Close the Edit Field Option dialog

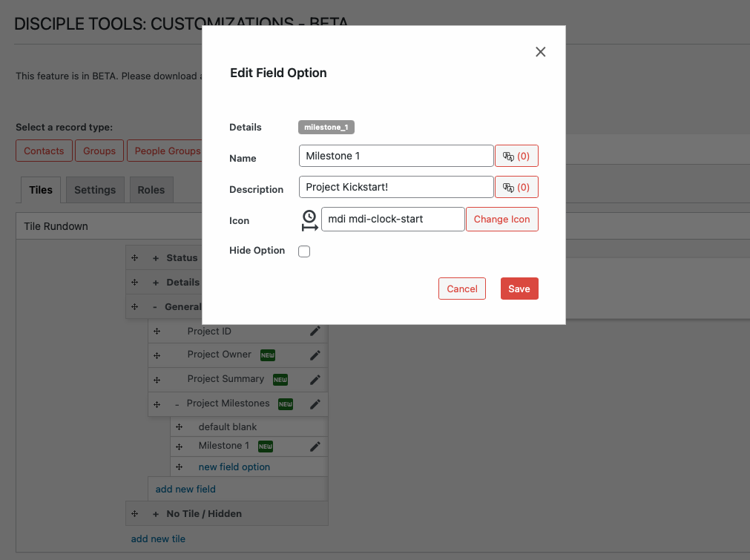[540, 52]
